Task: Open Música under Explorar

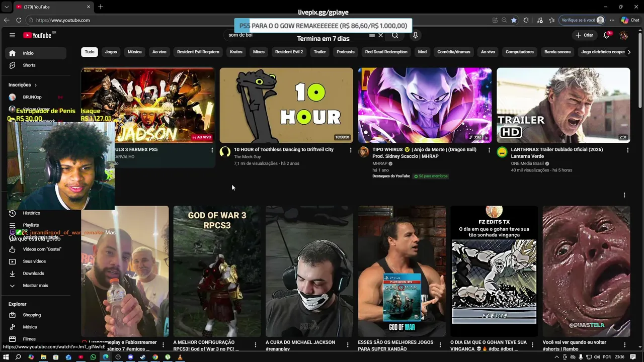Action: click(x=36, y=327)
